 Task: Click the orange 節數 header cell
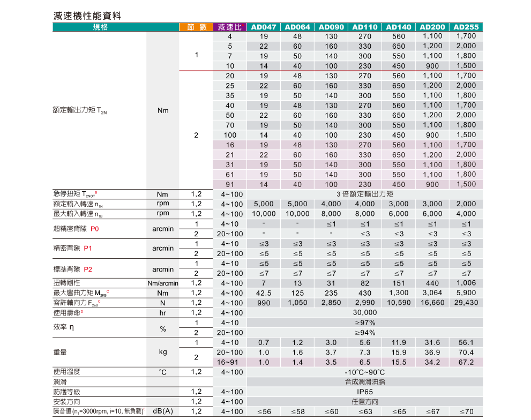pyautogui.click(x=196, y=27)
